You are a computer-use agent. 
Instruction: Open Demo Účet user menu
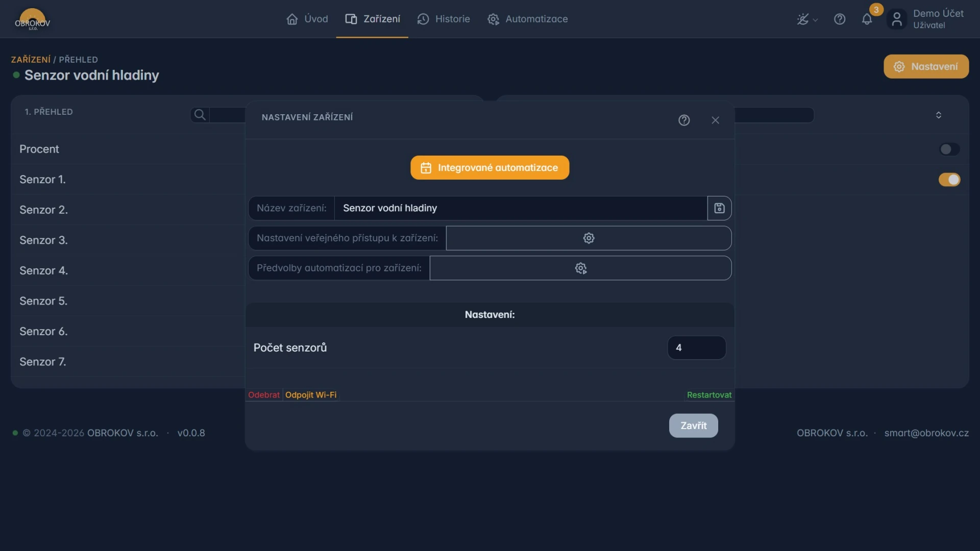coord(926,19)
